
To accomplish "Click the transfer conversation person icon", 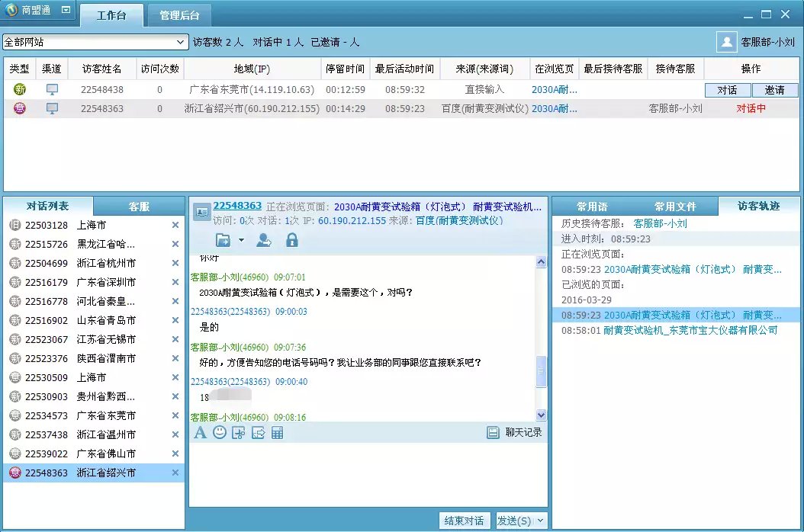I will (x=264, y=241).
